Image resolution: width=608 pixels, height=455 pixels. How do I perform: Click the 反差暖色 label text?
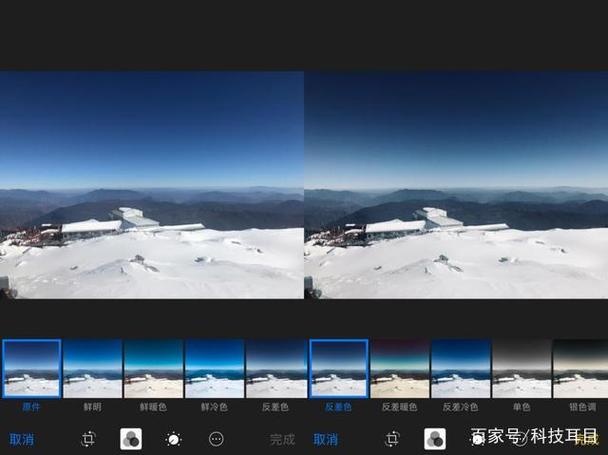tap(400, 407)
